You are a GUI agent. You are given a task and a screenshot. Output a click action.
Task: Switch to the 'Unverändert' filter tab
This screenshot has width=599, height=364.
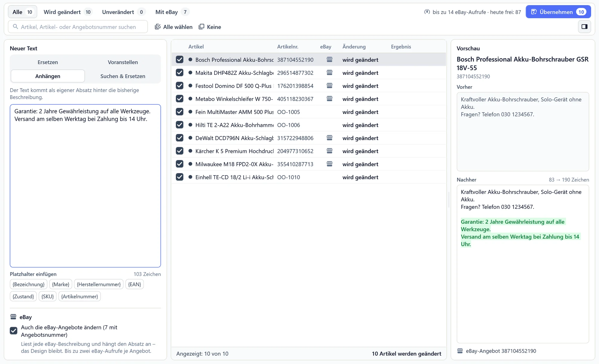pyautogui.click(x=123, y=12)
